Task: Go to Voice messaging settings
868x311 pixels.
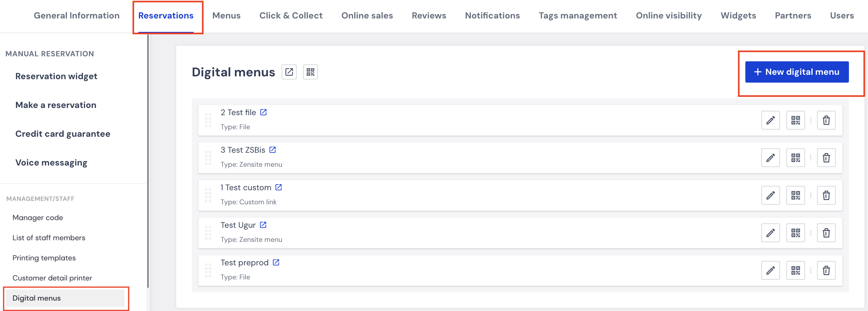Action: (51, 162)
